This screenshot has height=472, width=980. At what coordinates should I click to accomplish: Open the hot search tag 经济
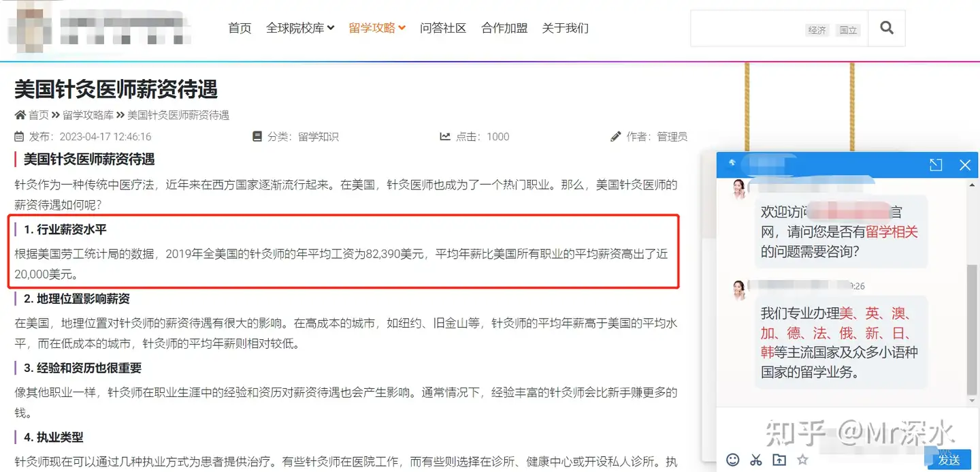point(817,30)
